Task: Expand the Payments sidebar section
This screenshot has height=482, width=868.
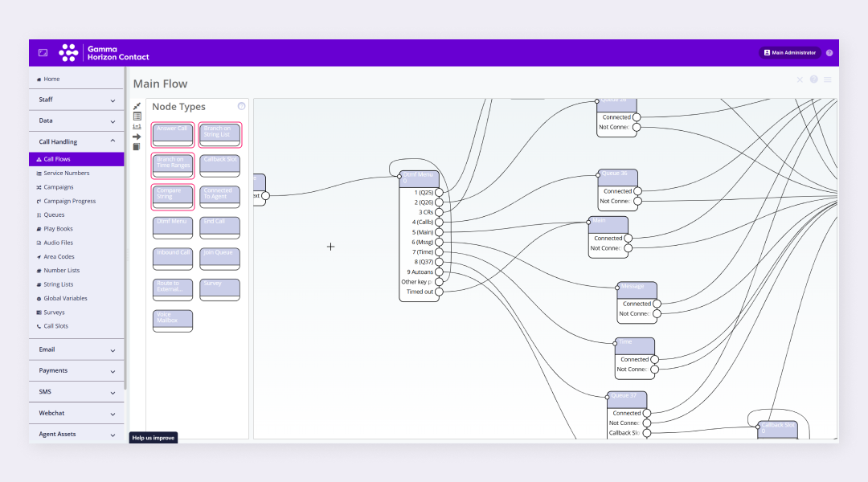Action: [76, 371]
